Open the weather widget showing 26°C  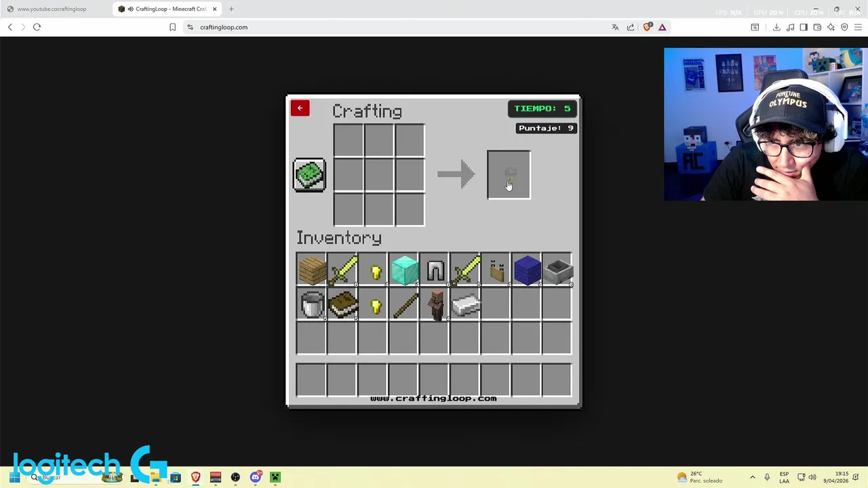(x=700, y=477)
